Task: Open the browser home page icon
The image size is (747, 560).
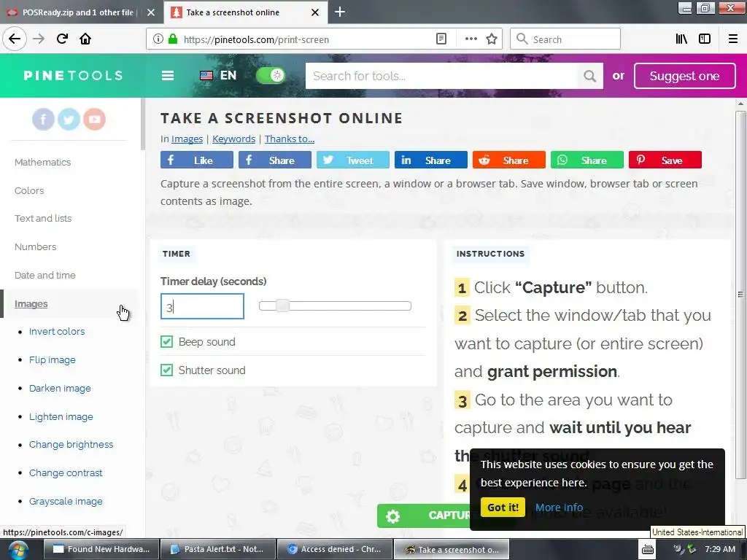Action: click(x=85, y=39)
